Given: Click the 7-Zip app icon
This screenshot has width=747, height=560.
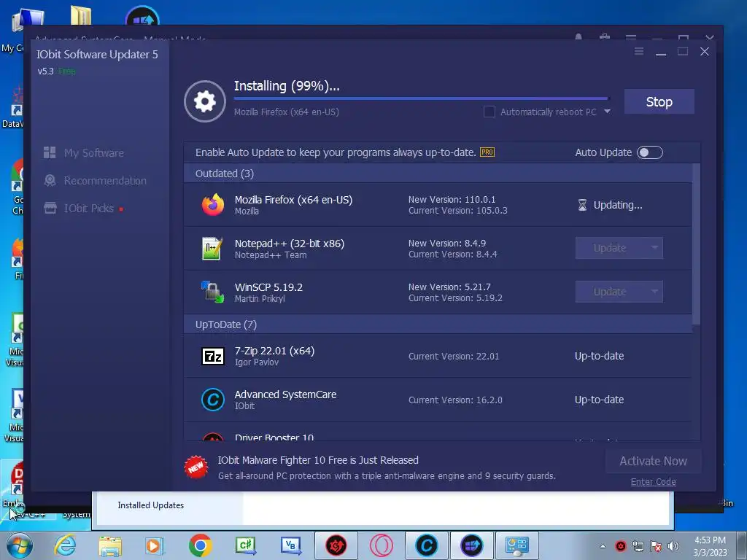Looking at the screenshot, I should (212, 356).
